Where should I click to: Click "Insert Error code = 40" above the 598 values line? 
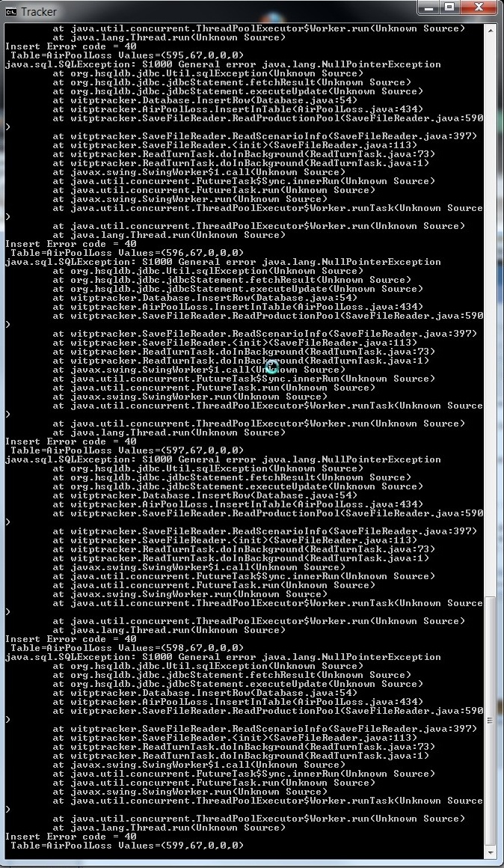tap(71, 639)
